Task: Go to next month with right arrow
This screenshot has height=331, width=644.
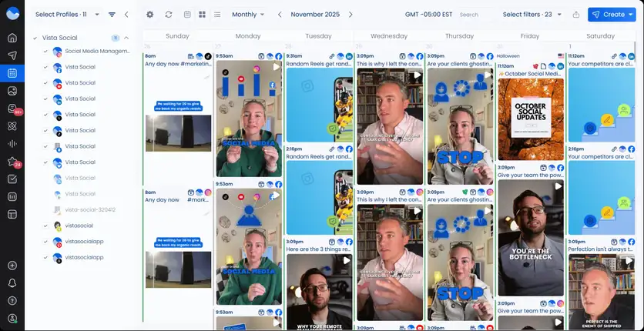Action: tap(351, 15)
